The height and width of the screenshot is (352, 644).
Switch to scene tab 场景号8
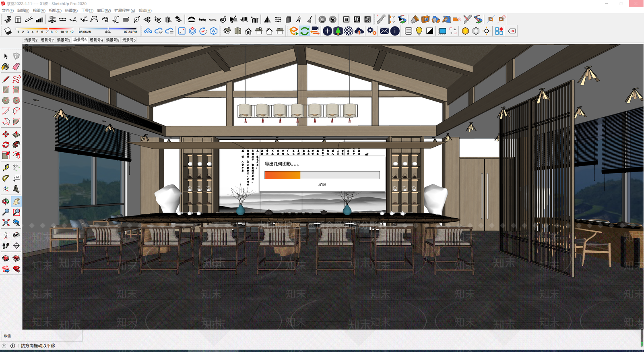[x=112, y=40]
